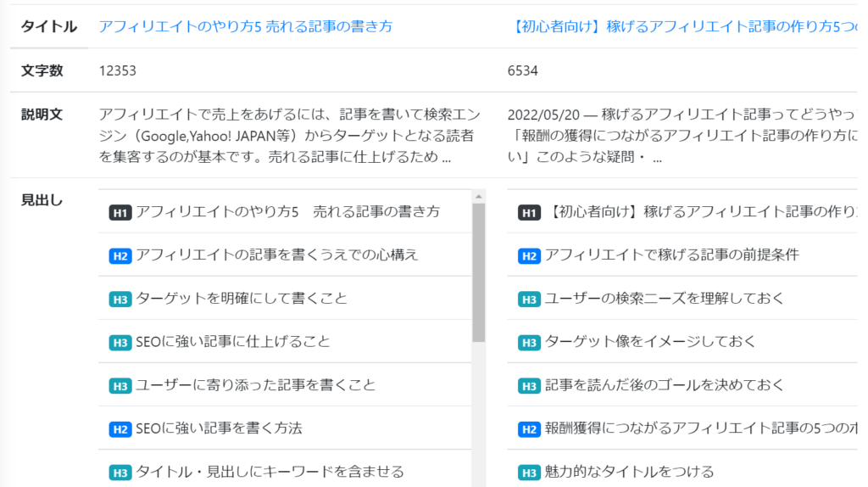Click the '見出し' row label
This screenshot has width=868, height=487.
(42, 200)
